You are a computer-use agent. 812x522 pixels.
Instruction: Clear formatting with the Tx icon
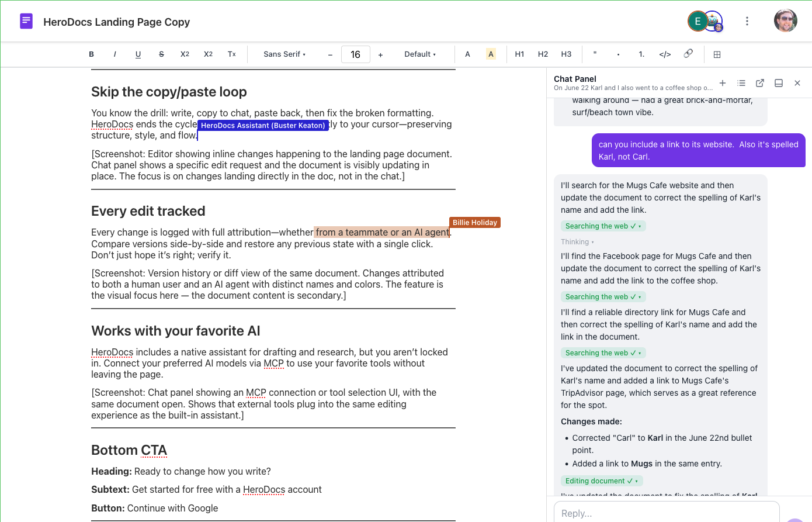coord(231,54)
